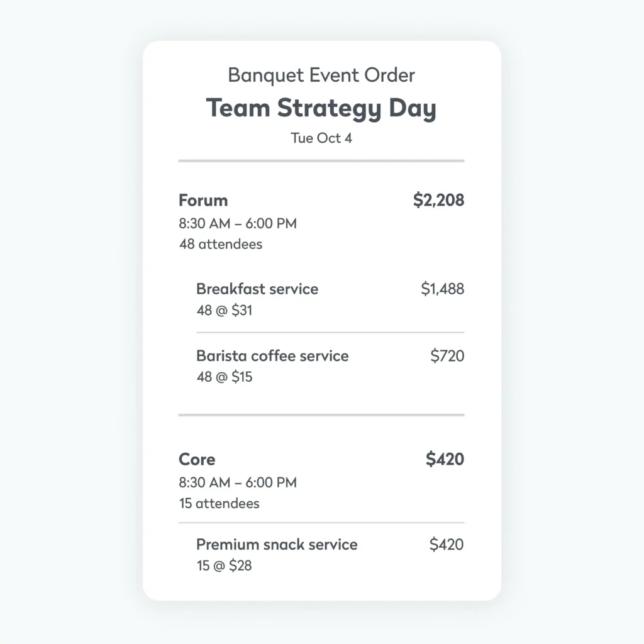Select Forum time 8:30 AM – 6:00 PM
Image resolution: width=644 pixels, height=644 pixels.
point(238,223)
